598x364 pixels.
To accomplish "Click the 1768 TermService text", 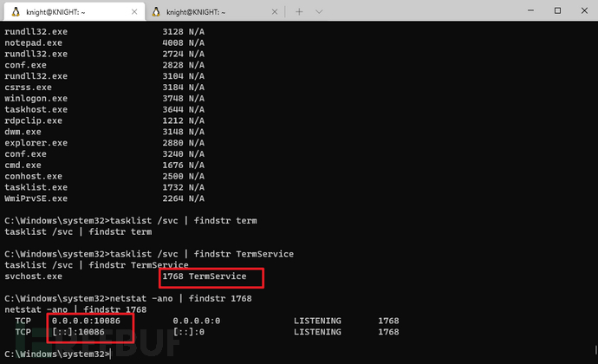I will pyautogui.click(x=205, y=276).
